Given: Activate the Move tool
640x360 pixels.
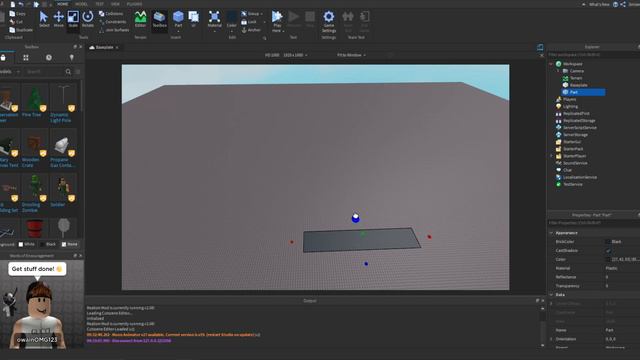Looking at the screenshot, I should (59, 19).
